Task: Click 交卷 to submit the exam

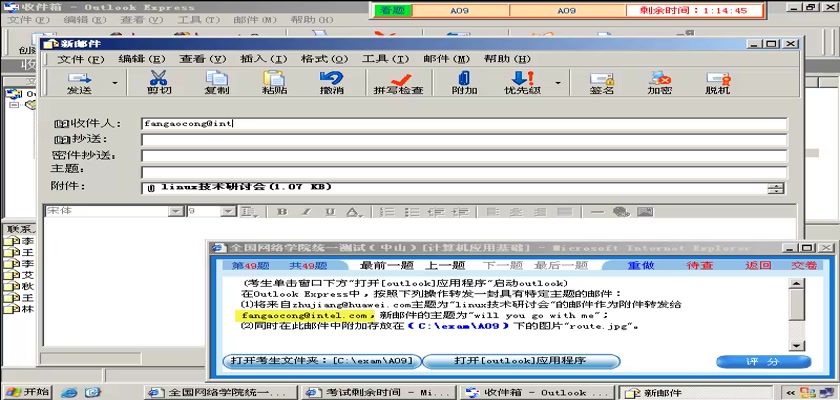Action: point(805,266)
